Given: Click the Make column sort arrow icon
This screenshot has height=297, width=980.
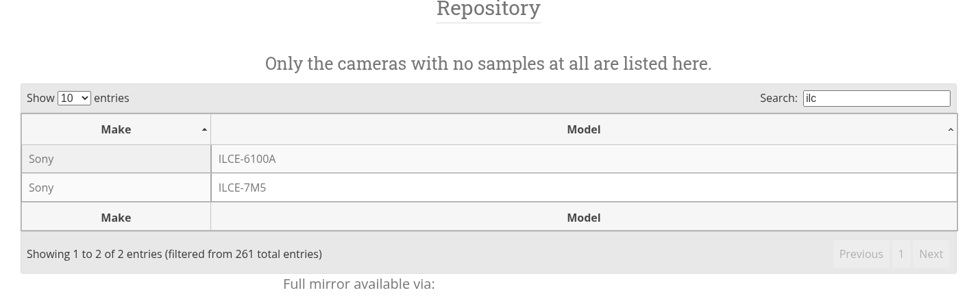Looking at the screenshot, I should [x=204, y=129].
